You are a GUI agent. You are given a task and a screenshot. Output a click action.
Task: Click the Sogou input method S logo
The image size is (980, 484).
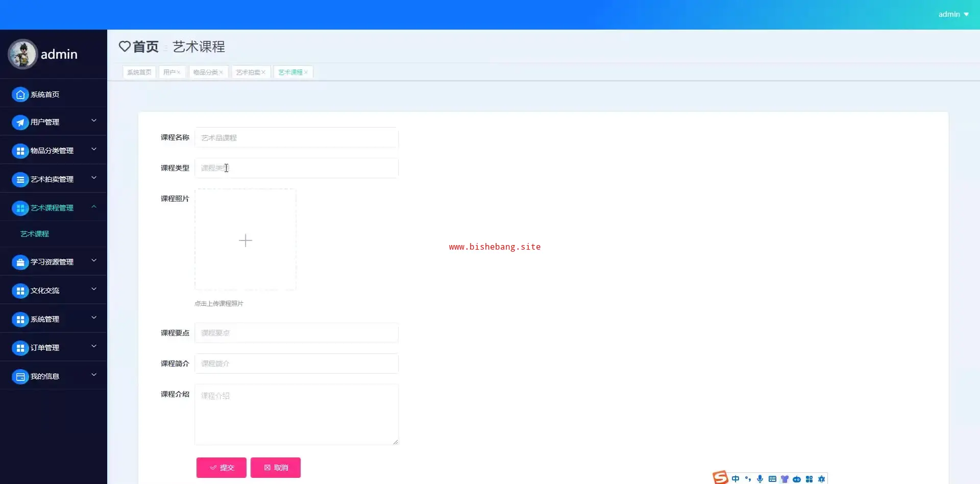point(720,477)
